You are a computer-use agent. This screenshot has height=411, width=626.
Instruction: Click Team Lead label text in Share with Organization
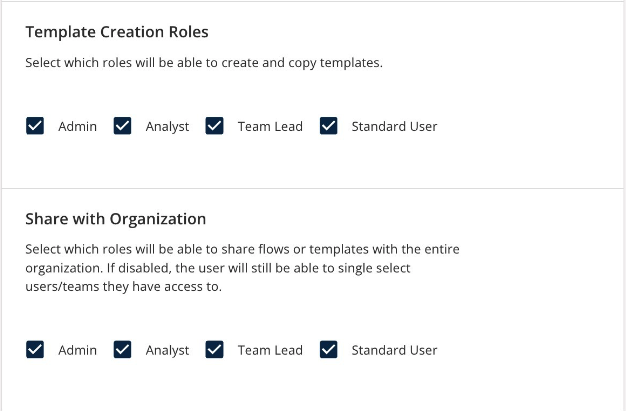270,350
